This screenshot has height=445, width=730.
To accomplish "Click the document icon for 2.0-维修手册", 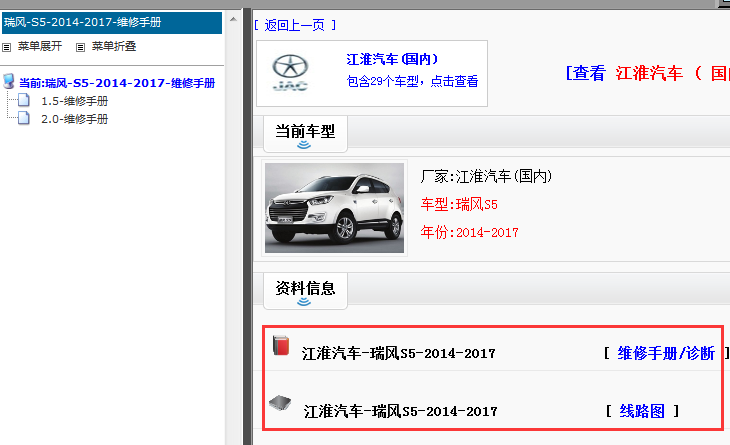I will (x=24, y=118).
